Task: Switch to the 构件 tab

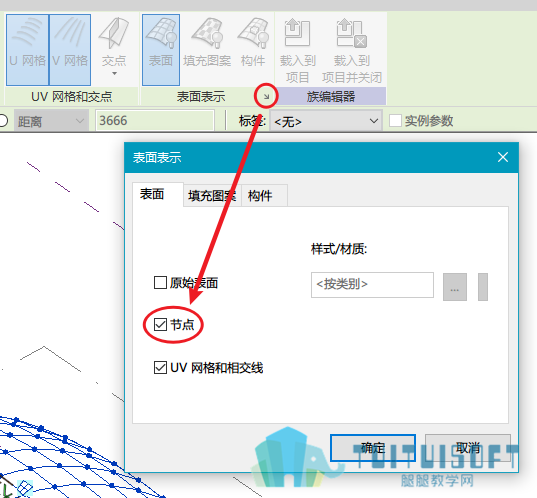Action: [264, 196]
